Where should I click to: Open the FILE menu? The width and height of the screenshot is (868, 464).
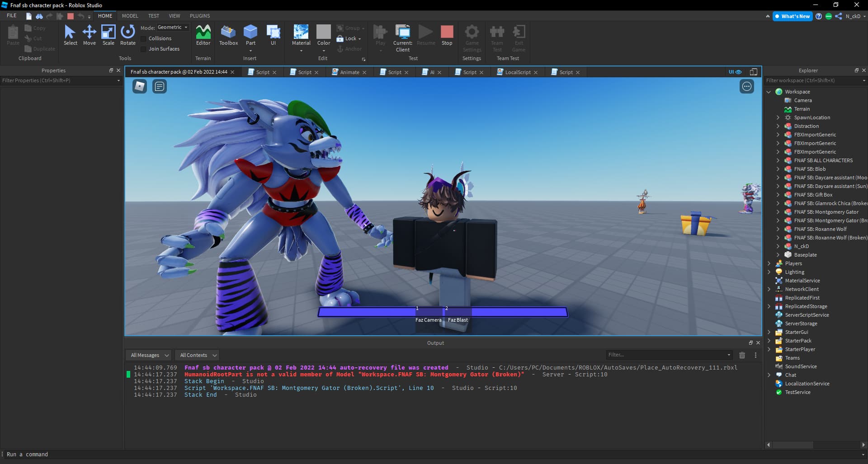(12, 16)
